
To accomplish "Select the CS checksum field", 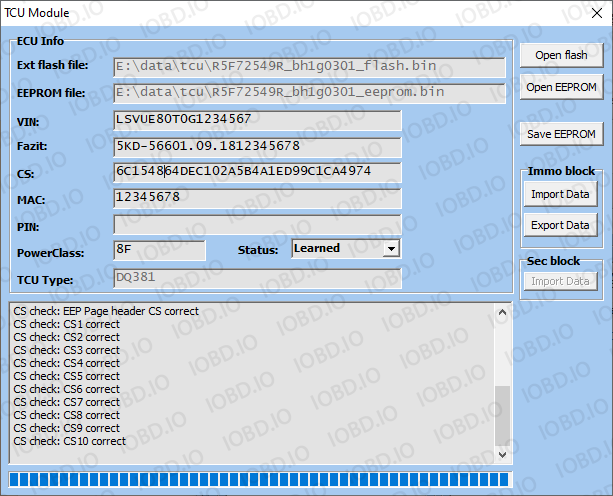I will point(257,172).
